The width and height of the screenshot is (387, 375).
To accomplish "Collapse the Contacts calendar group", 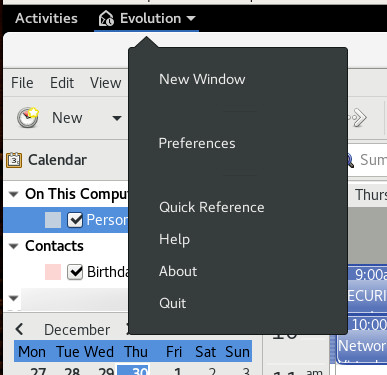I will click(13, 246).
